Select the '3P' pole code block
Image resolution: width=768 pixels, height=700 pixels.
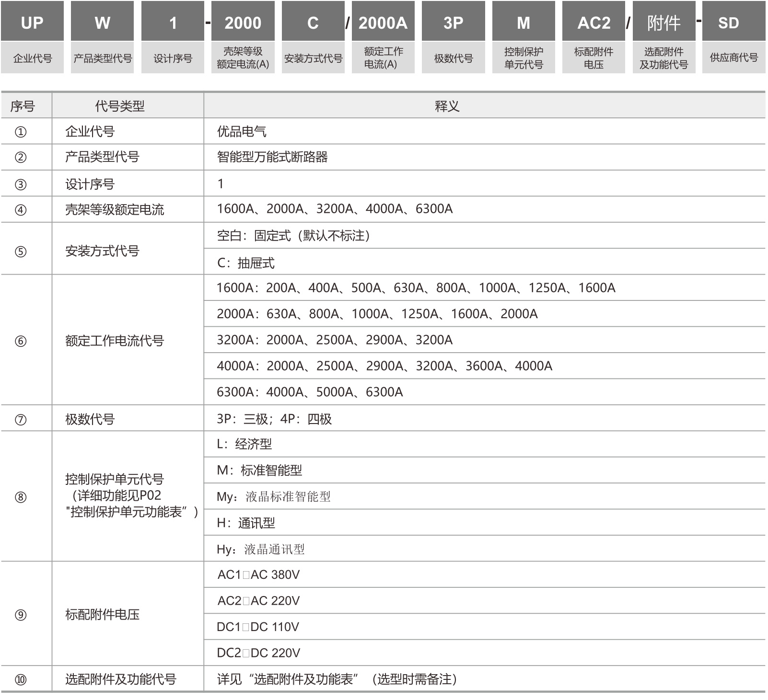453,21
